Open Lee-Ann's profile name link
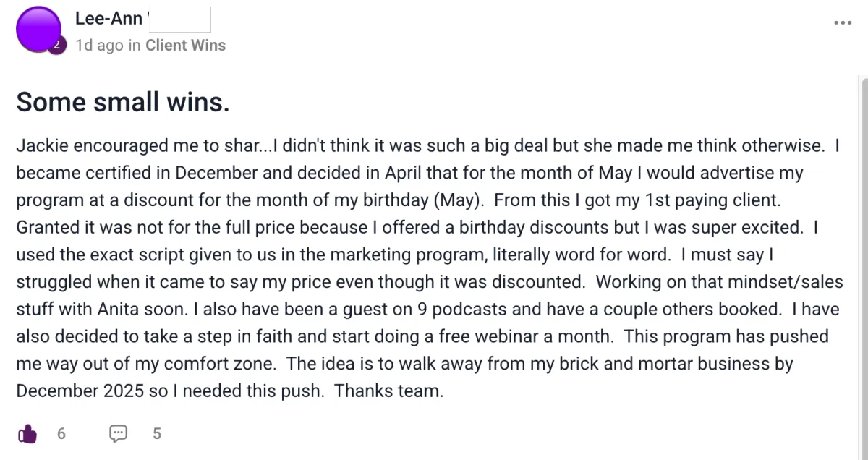Viewport: 868px width, 460px height. (x=109, y=20)
